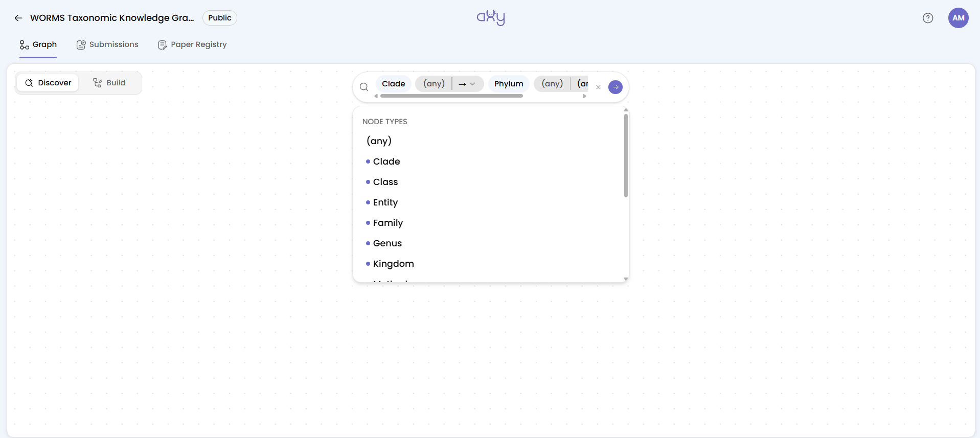This screenshot has height=438, width=980.
Task: Switch to Build mode
Action: [x=109, y=83]
